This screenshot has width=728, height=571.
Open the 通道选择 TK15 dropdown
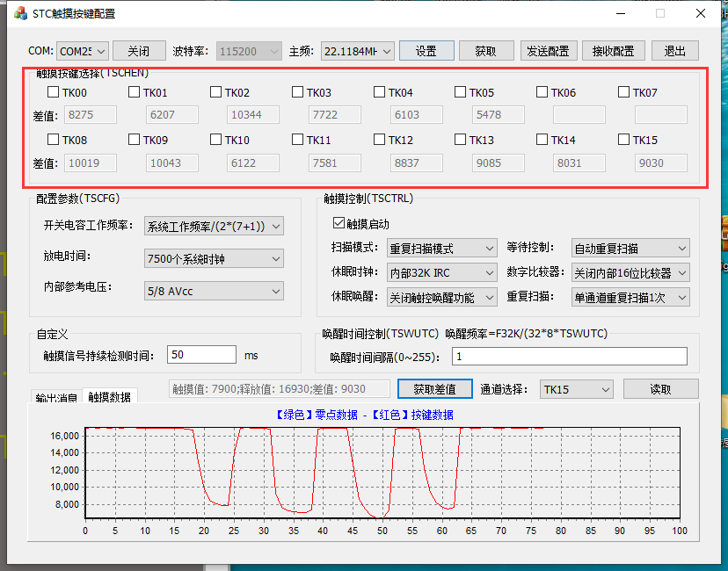tap(576, 389)
